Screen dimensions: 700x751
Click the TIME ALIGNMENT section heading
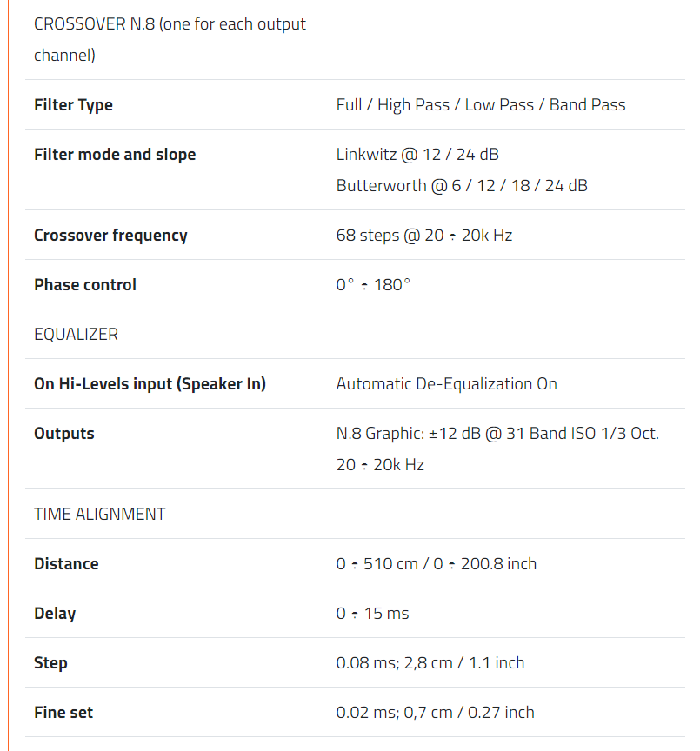pos(99,515)
